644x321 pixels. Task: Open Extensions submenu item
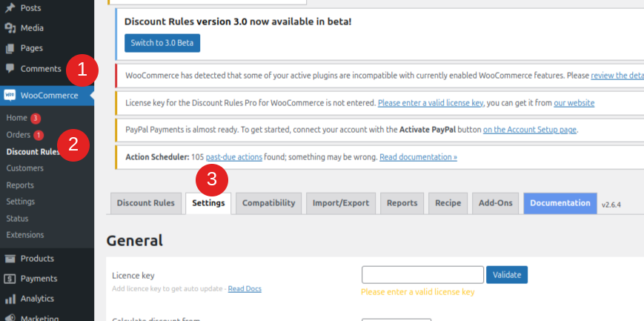coord(25,235)
